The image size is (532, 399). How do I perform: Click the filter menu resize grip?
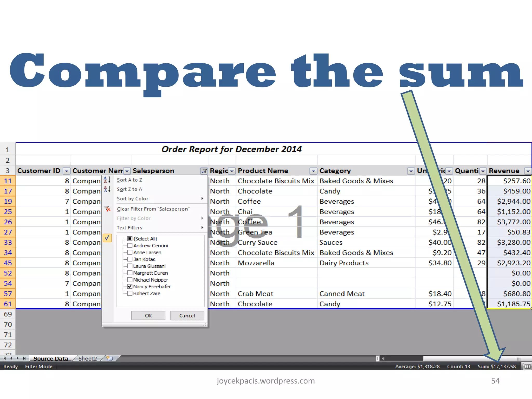pyautogui.click(x=205, y=325)
